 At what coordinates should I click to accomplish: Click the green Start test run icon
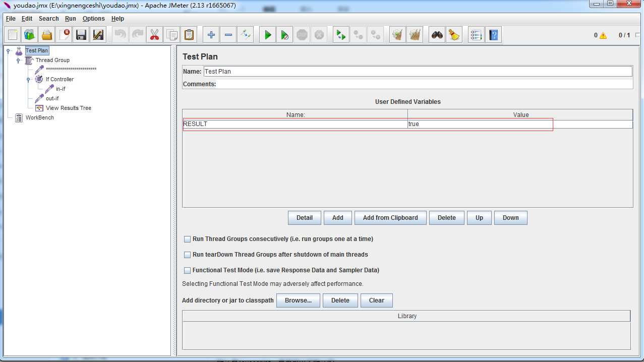[268, 35]
